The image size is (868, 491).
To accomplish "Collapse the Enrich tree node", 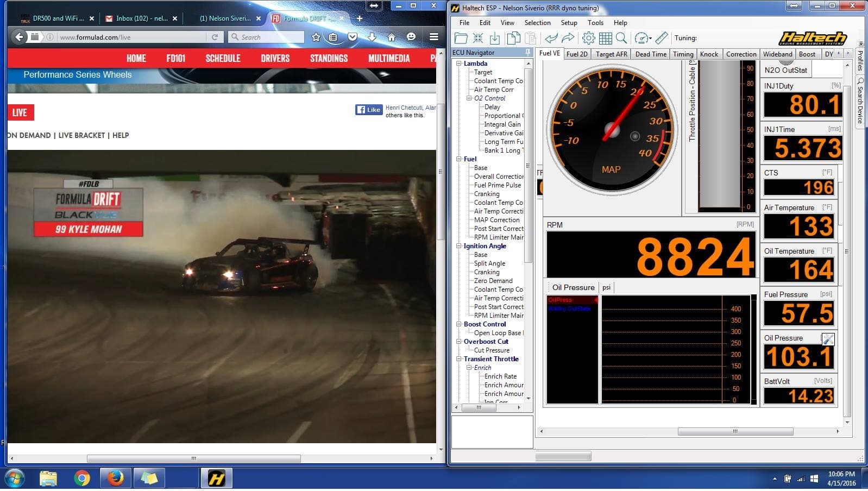I will point(469,368).
